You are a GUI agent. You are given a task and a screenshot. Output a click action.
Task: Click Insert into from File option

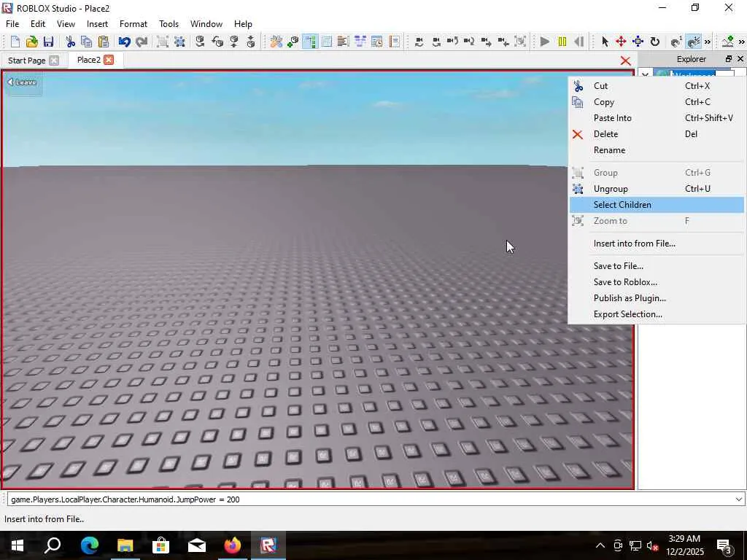[634, 244]
